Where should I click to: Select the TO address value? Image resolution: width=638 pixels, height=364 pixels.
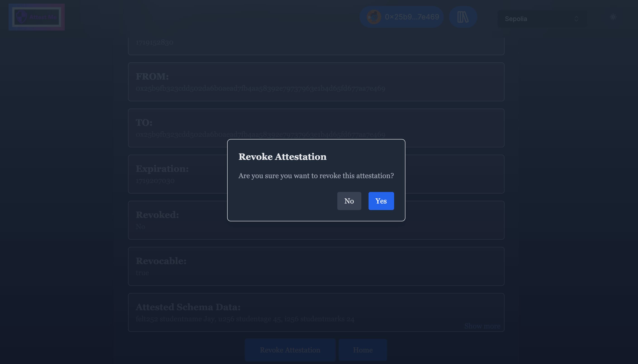[x=260, y=134]
